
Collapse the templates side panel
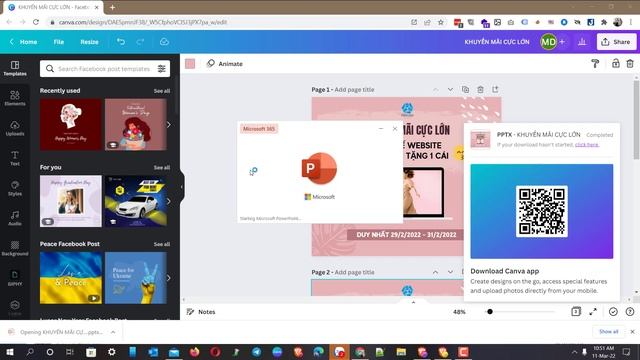[182, 187]
